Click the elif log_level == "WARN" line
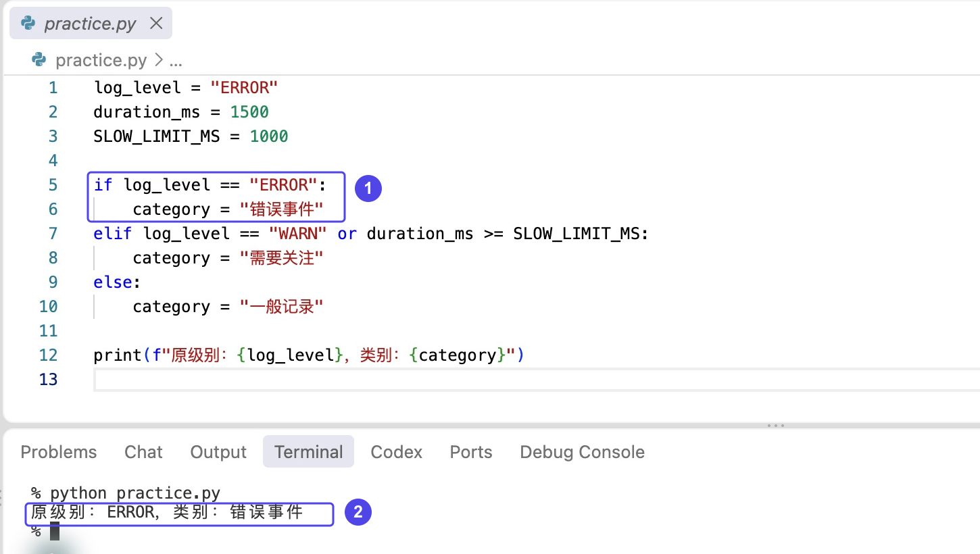Viewport: 980px width, 554px height. pyautogui.click(x=371, y=234)
